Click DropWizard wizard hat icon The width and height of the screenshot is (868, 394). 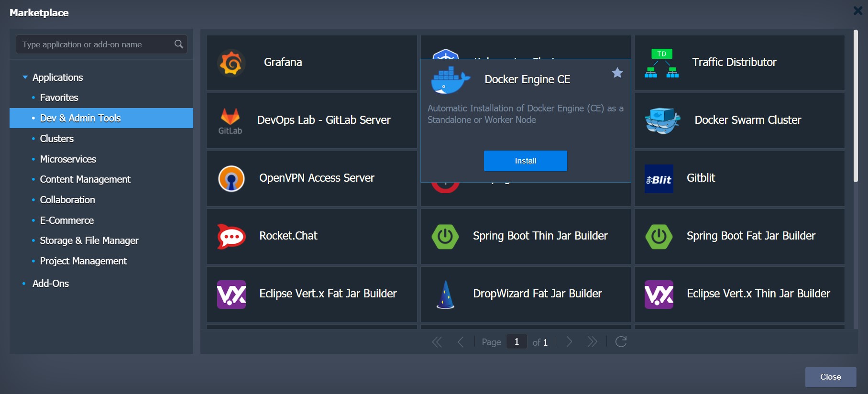pos(446,295)
